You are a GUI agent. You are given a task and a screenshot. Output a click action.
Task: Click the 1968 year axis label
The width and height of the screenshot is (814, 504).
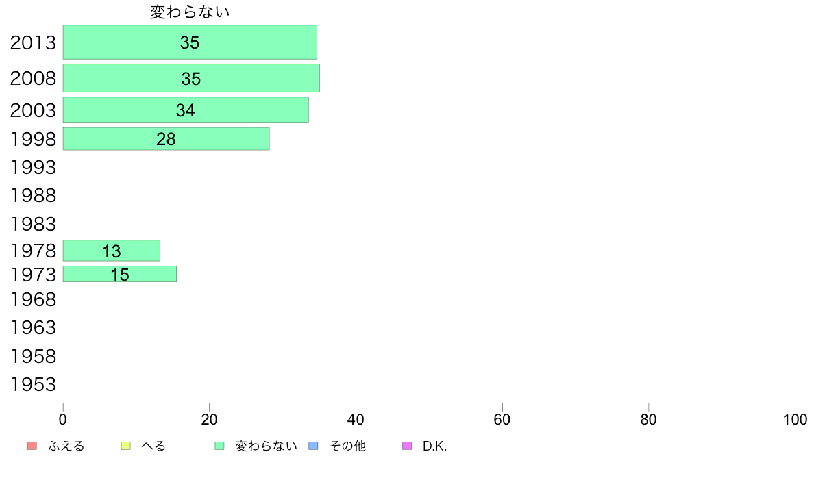tap(33, 299)
